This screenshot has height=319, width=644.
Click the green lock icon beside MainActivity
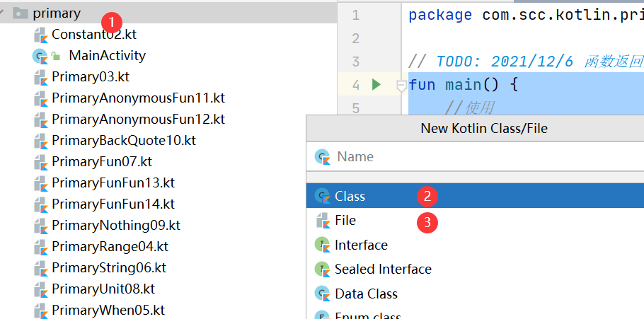[55, 56]
